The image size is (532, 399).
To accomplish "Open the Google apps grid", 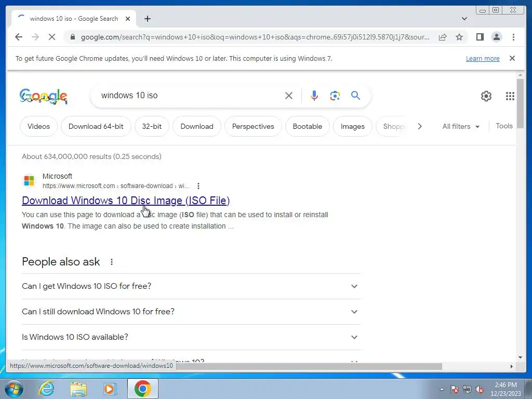I will coord(510,96).
